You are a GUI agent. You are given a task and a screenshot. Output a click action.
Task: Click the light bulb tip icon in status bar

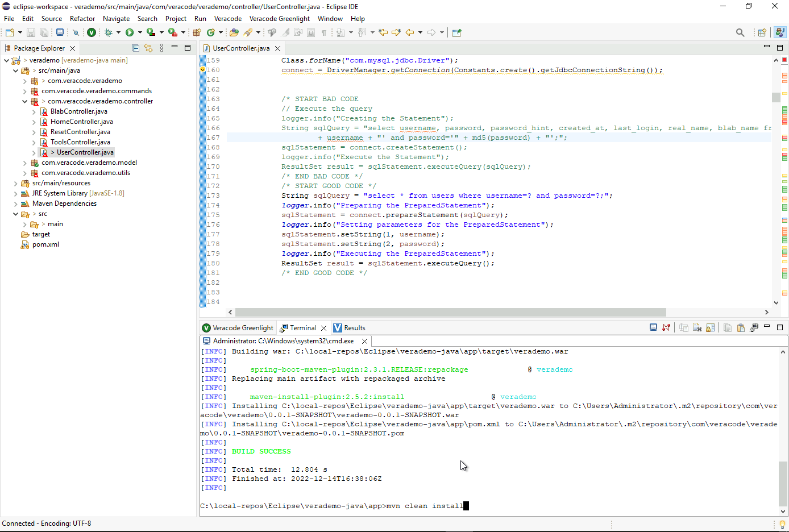pyautogui.click(x=783, y=524)
